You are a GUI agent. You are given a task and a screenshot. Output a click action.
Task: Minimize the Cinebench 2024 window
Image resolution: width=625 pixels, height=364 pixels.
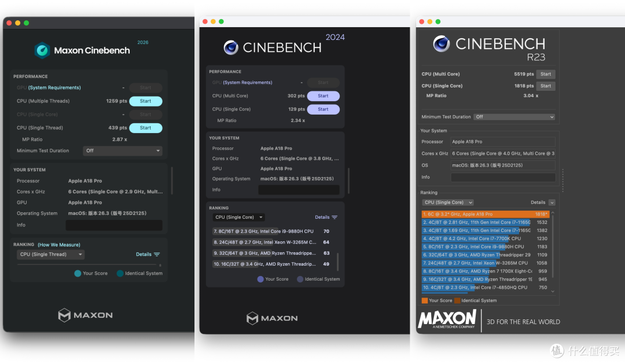point(213,21)
